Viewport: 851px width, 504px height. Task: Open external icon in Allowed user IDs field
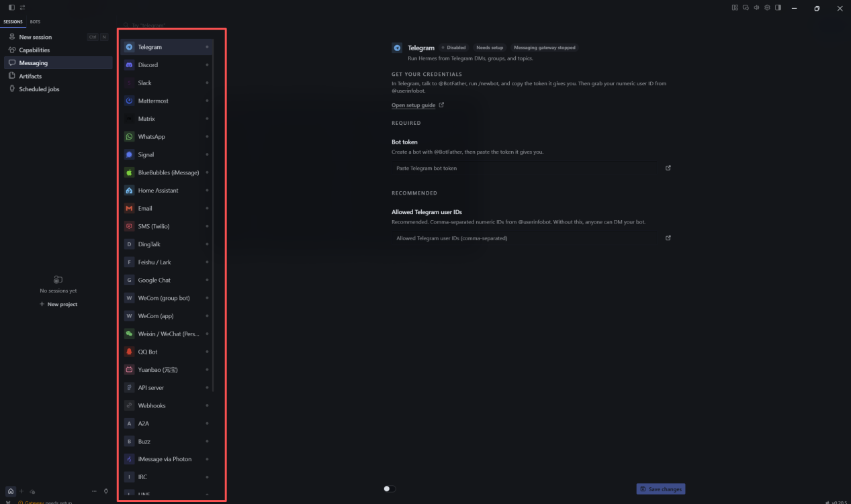point(668,238)
